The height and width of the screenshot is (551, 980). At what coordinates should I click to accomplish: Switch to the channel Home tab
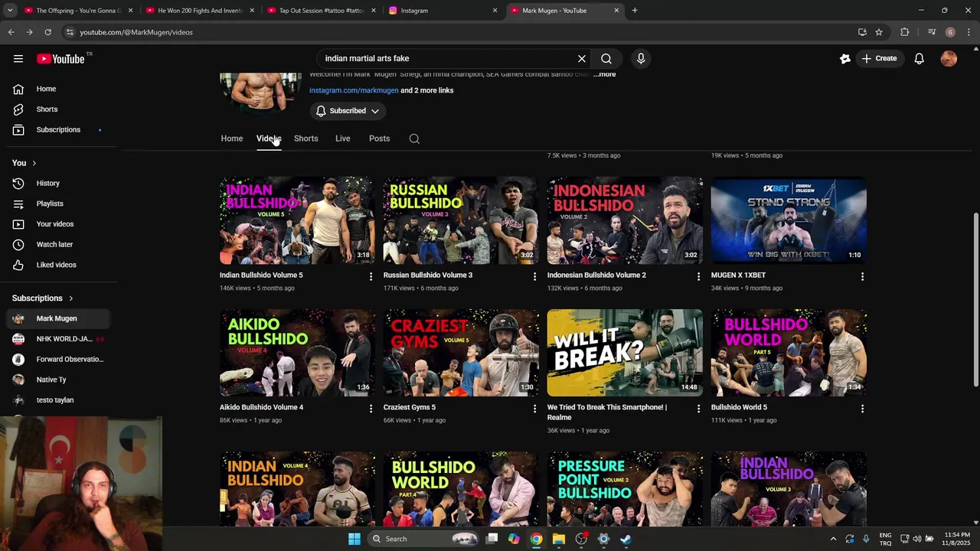[x=232, y=139]
